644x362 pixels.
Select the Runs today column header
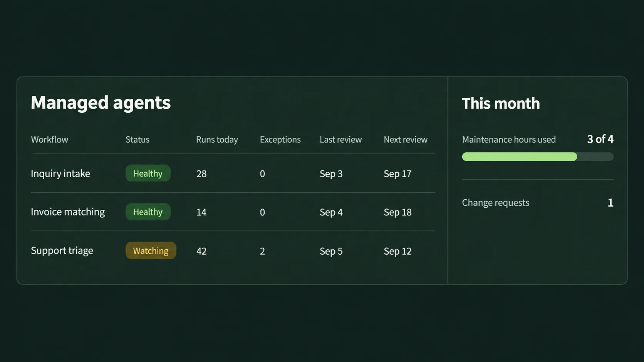click(217, 140)
